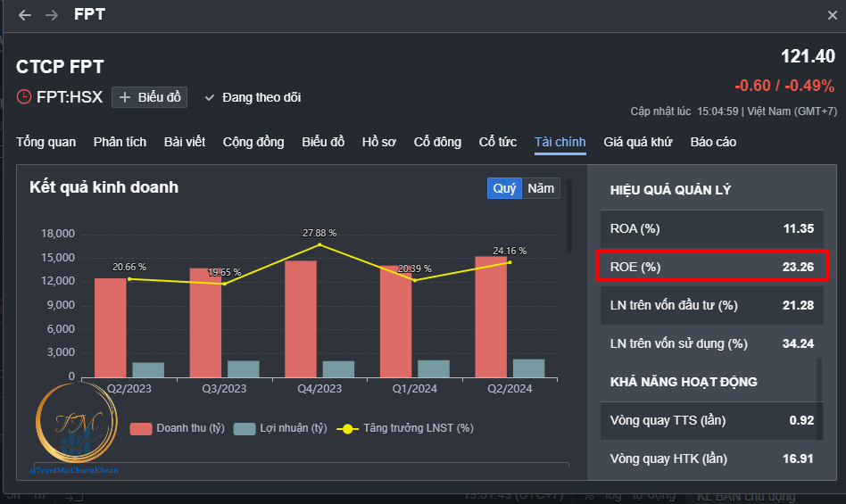
Task: Open Biểu đồ with the plus button
Action: [x=149, y=97]
